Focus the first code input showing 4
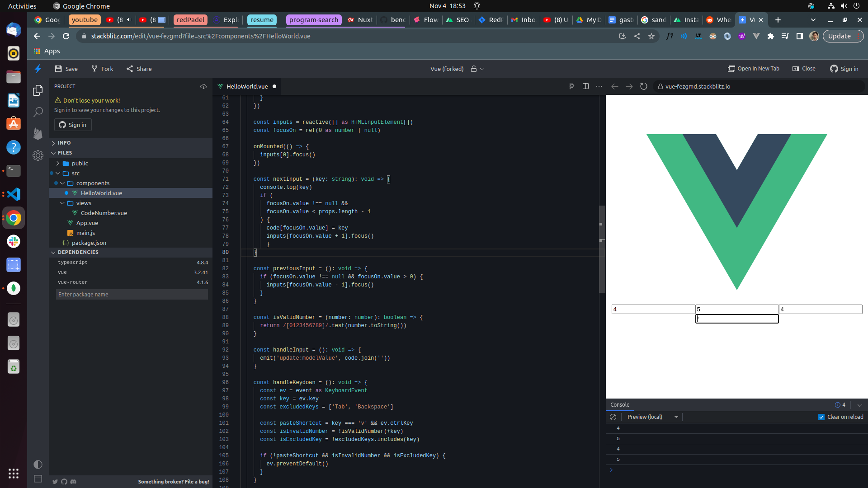The image size is (868, 488). coord(653,309)
